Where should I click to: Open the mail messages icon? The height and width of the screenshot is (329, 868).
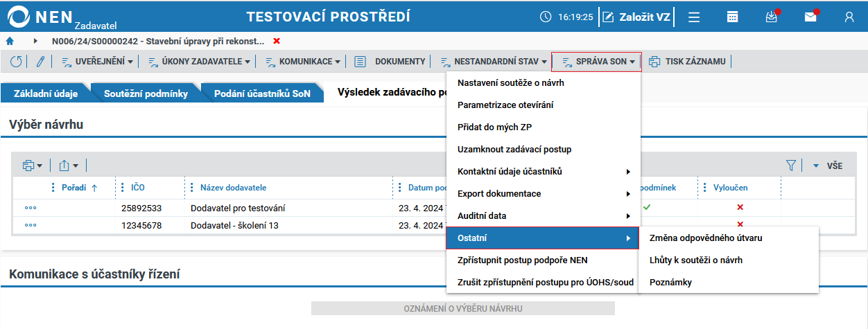tap(810, 17)
